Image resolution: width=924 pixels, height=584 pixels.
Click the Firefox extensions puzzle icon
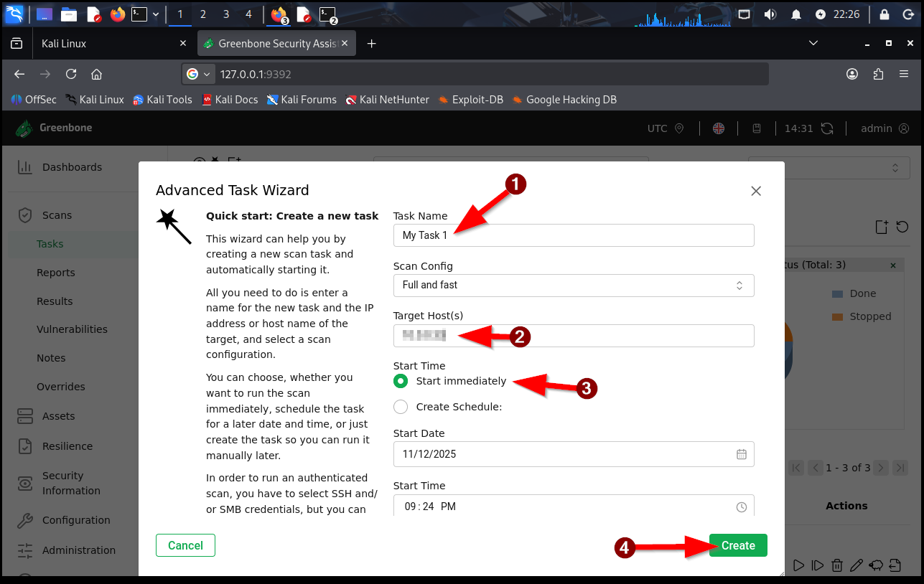(x=878, y=74)
